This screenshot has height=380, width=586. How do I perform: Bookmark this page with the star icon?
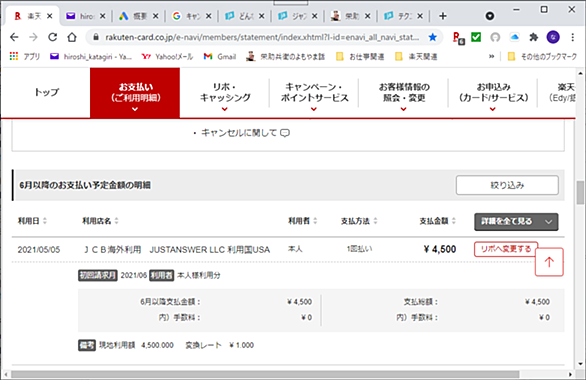[433, 37]
